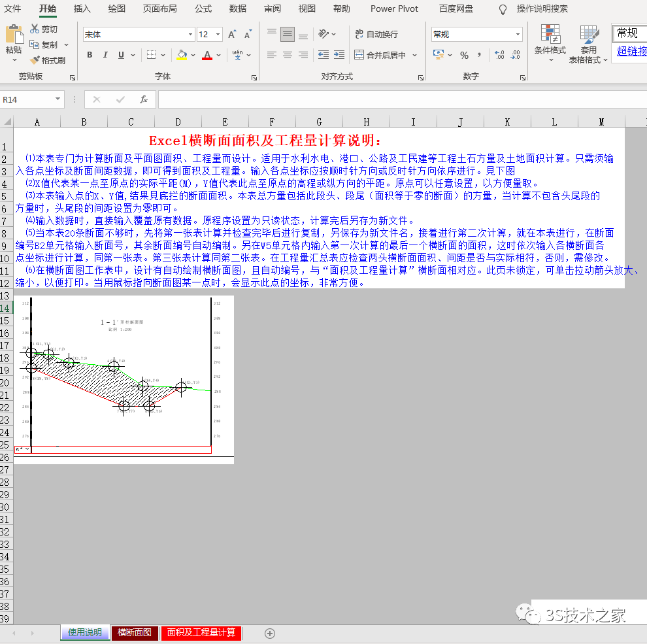Open the 文件 menu
The image size is (647, 644).
[12, 8]
